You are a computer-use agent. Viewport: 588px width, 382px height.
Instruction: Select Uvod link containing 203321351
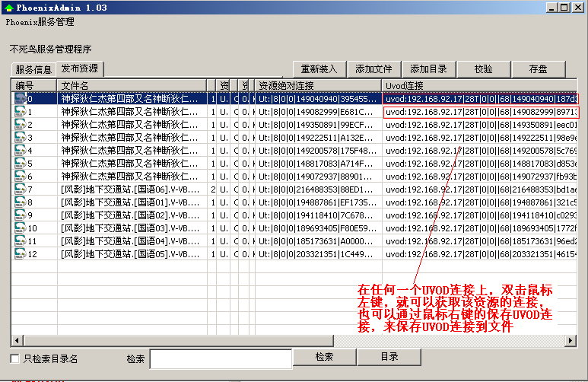[x=480, y=254]
